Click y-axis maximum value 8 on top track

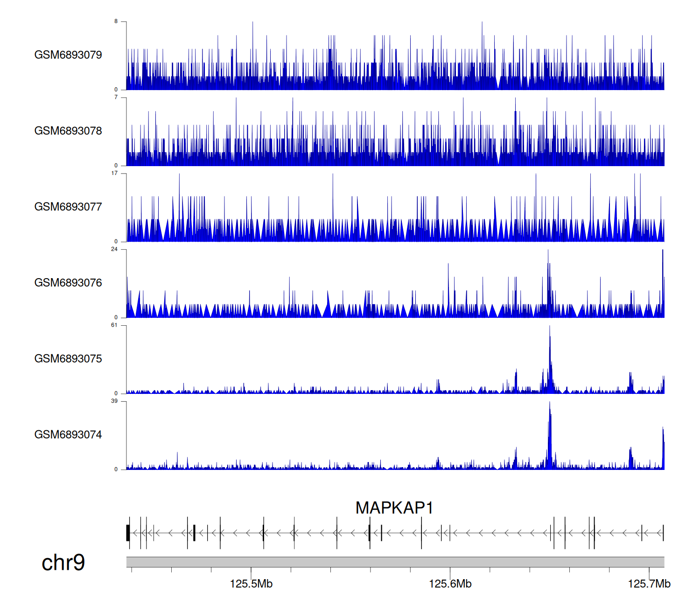116,21
